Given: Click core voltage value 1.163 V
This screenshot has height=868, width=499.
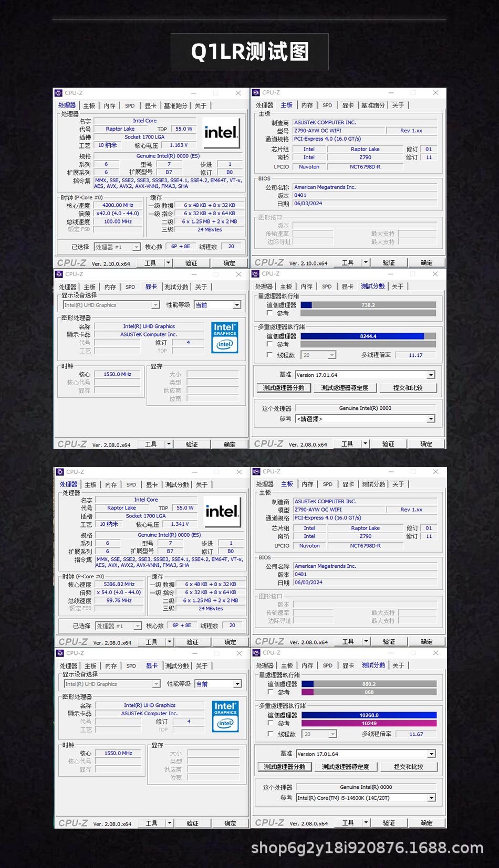Looking at the screenshot, I should [179, 145].
